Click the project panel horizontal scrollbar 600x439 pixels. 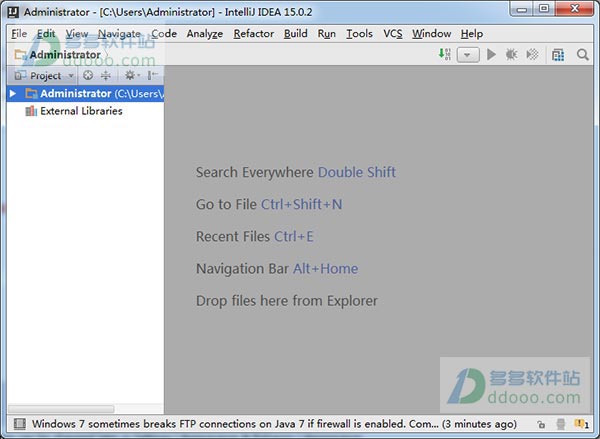tap(61, 408)
